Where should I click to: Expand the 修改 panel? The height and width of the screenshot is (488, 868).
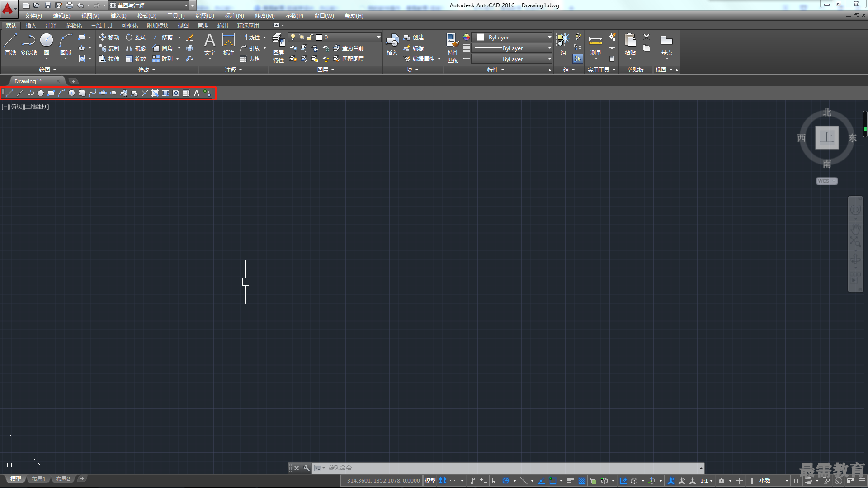[146, 70]
